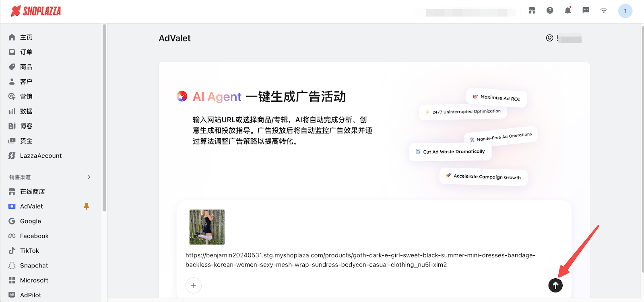Open the user avatar menu
The width and height of the screenshot is (644, 302).
point(625,11)
